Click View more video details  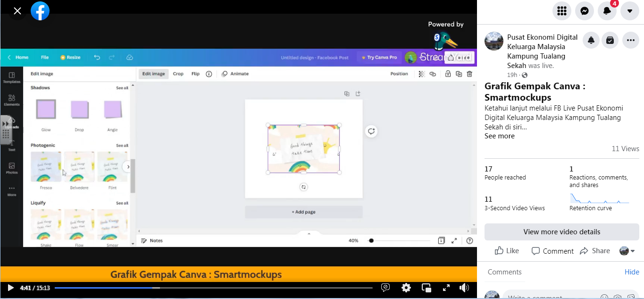pyautogui.click(x=561, y=232)
